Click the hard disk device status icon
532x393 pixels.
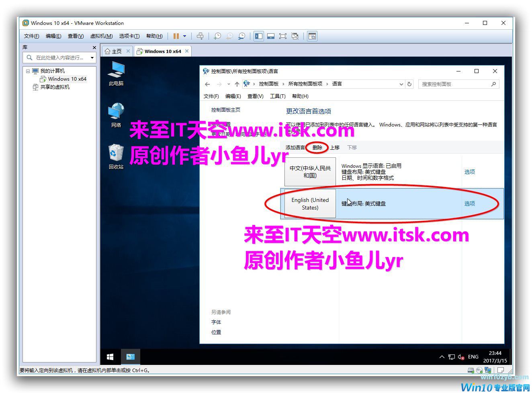click(x=471, y=370)
